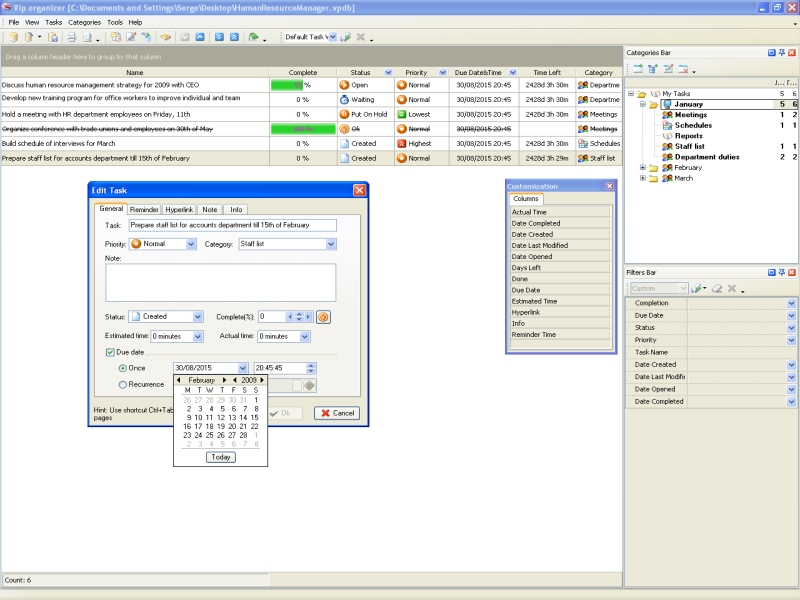The width and height of the screenshot is (800, 600).
Task: Click the eraser icon in Filters Bar
Action: [716, 289]
